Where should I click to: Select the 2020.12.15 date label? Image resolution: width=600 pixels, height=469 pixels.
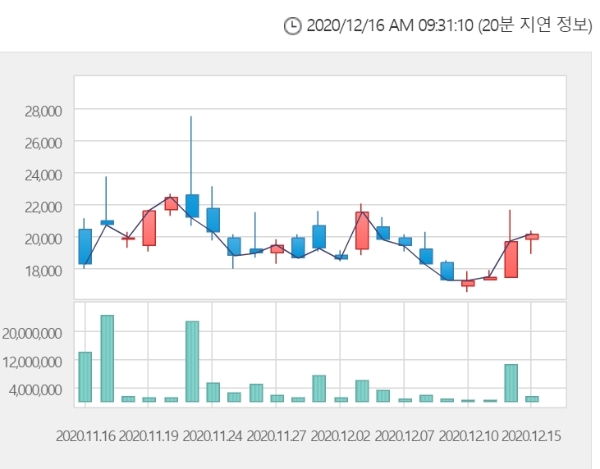click(x=533, y=436)
